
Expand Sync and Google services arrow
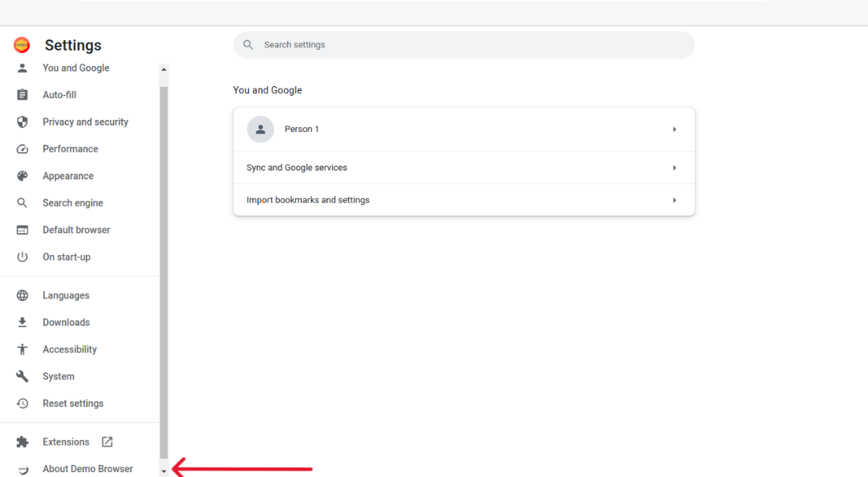click(674, 168)
